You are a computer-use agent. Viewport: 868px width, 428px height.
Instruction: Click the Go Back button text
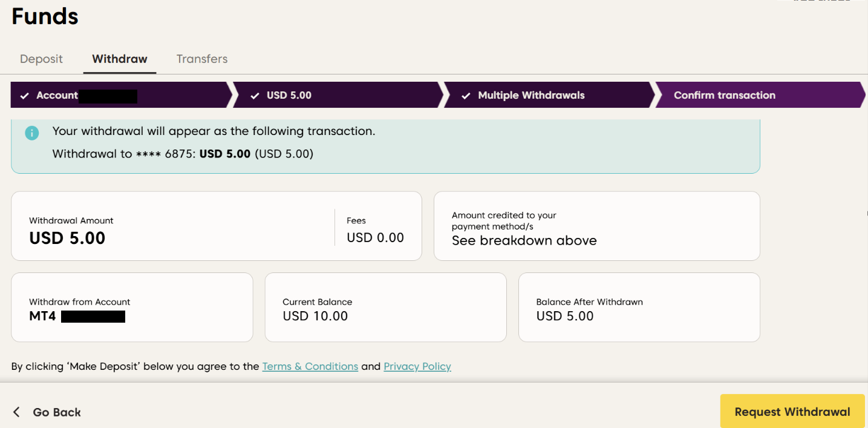click(57, 412)
